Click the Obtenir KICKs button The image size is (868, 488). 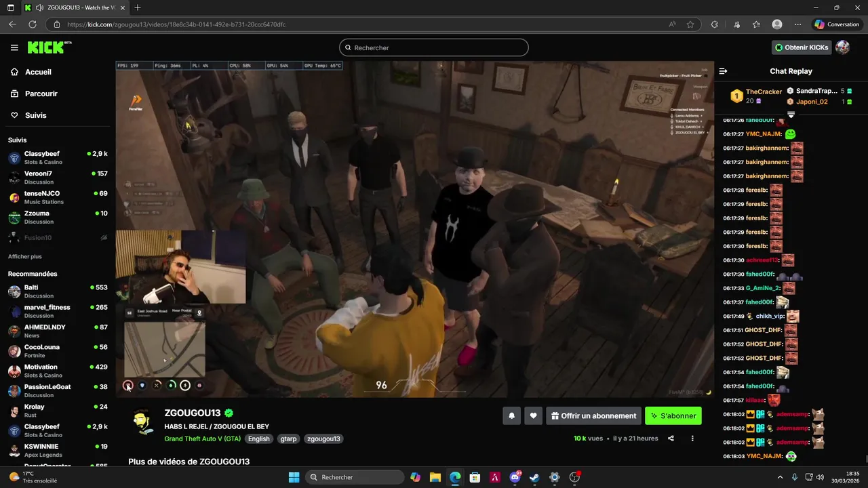click(802, 47)
